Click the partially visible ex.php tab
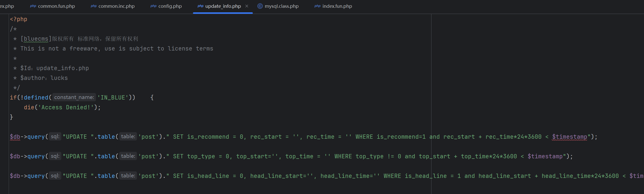This screenshot has width=644, height=194. tap(7, 6)
